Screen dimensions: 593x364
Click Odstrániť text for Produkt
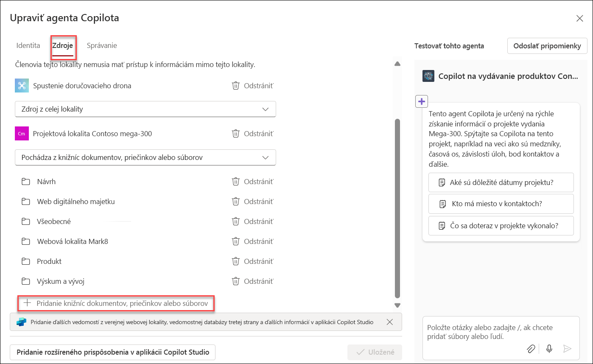[x=259, y=261]
